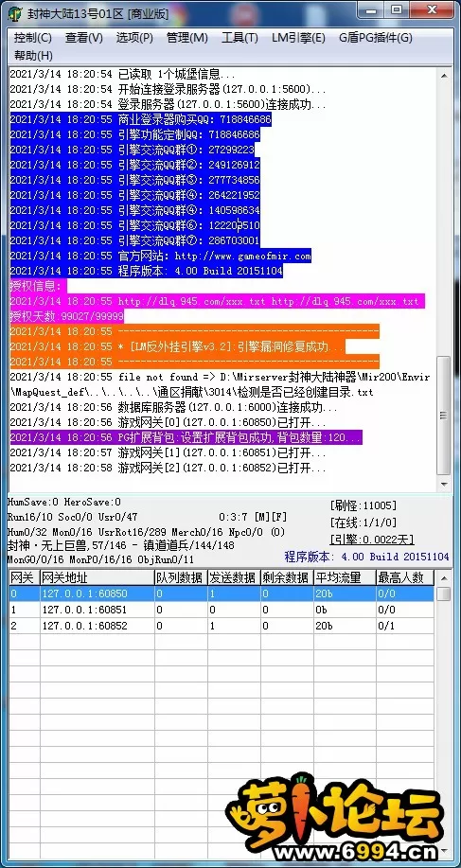Click log line 引擎交流QQ群③: 277734856
This screenshot has width=461, height=868.
pos(135,180)
